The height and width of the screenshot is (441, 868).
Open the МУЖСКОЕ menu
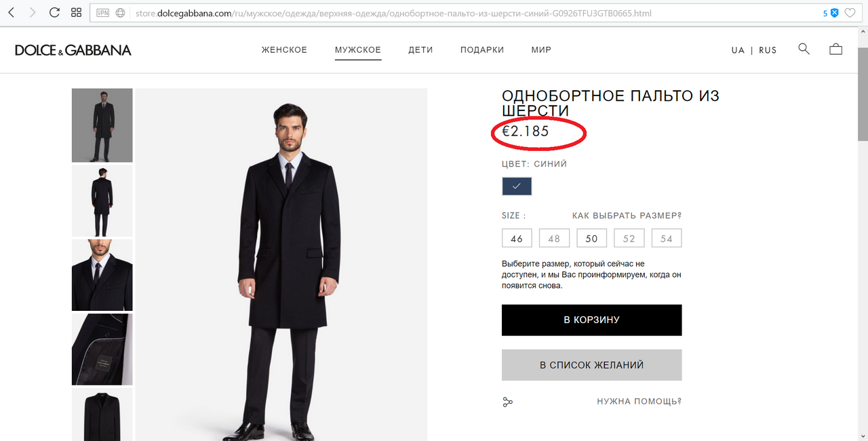click(x=357, y=50)
